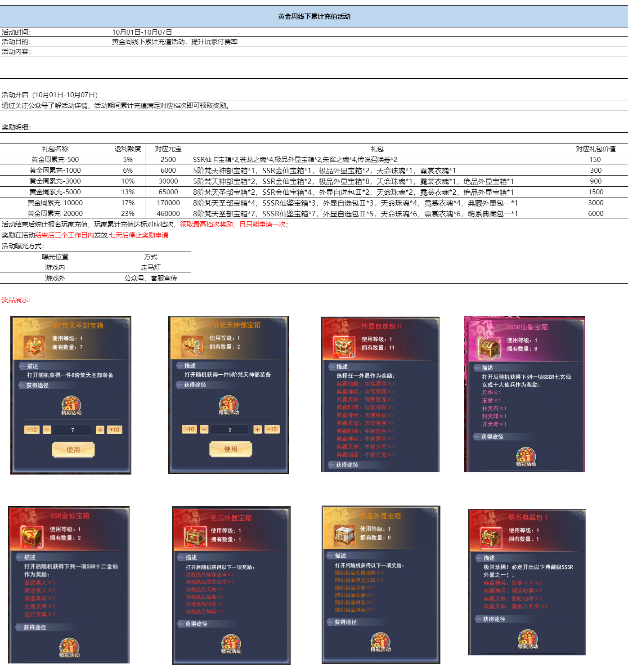Select the 礼包名称 header cell
The height and width of the screenshot is (672, 628).
point(55,148)
